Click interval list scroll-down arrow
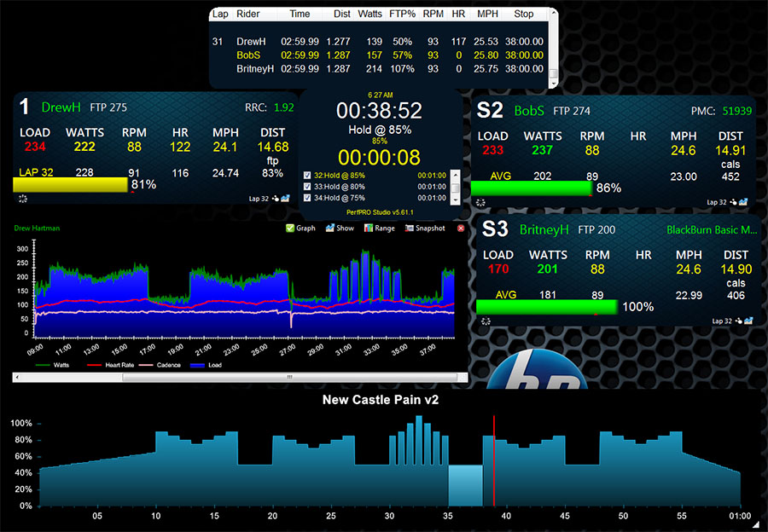 click(455, 199)
